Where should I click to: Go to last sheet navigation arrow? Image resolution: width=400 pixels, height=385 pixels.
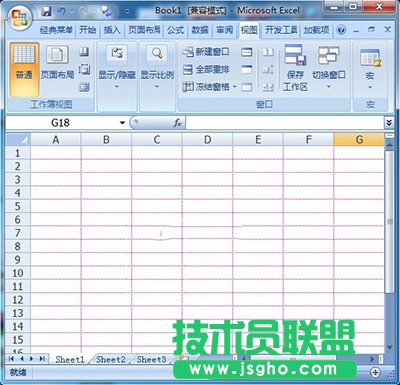pos(42,359)
